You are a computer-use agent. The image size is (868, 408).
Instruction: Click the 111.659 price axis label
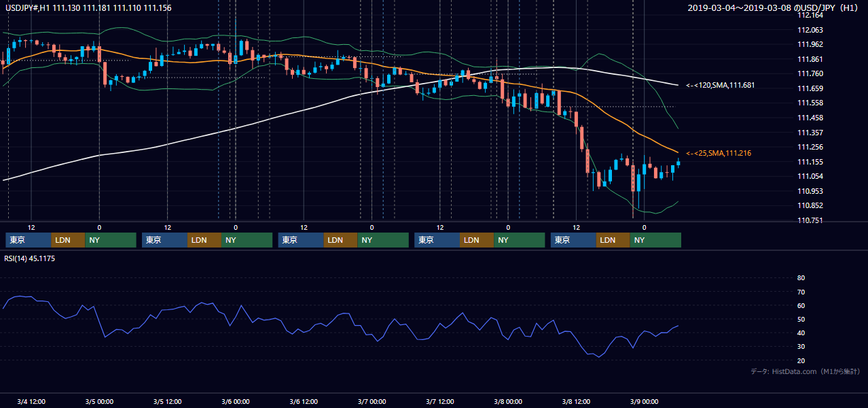point(810,88)
